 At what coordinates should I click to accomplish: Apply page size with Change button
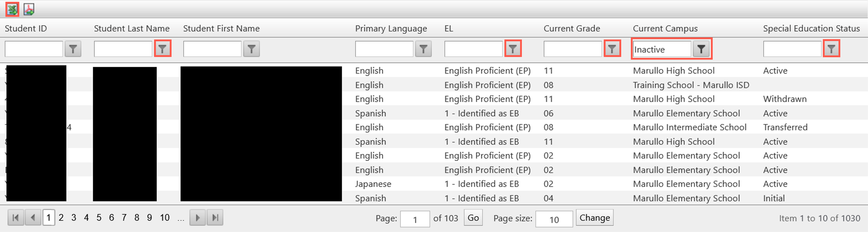(x=595, y=218)
